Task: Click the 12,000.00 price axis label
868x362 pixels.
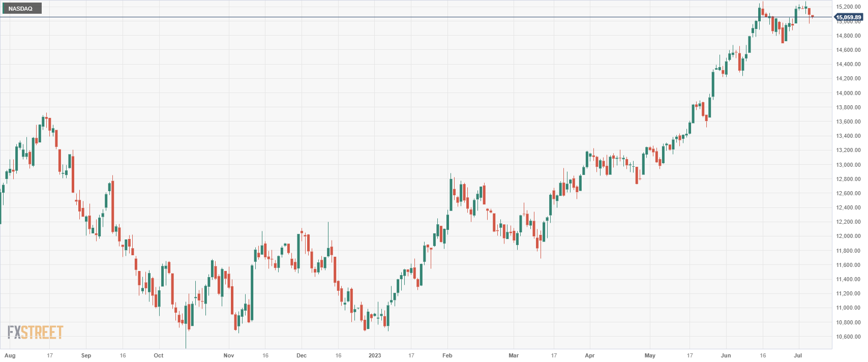Action: (x=848, y=236)
